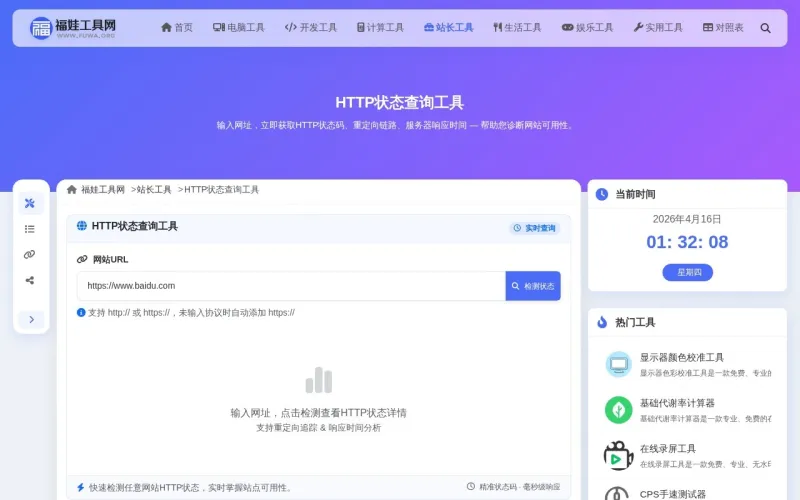Click the clock icon beside 精准状态码 text

(x=471, y=487)
